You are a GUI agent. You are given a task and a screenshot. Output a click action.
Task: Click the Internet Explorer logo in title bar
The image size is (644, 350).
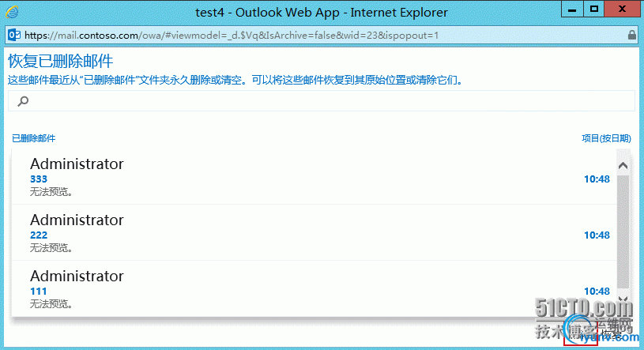pos(12,12)
